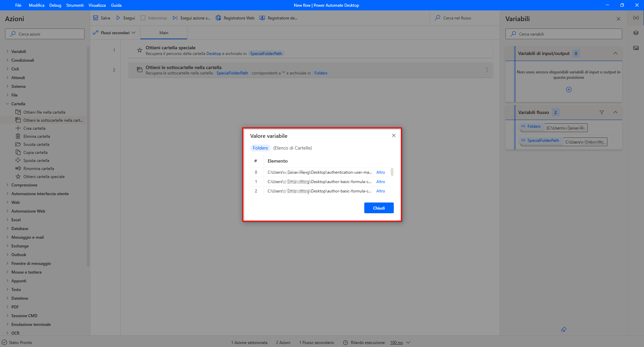This screenshot has width=644, height=347.
Task: Click the Stato: Pronto status indicator
Action: 17,343
